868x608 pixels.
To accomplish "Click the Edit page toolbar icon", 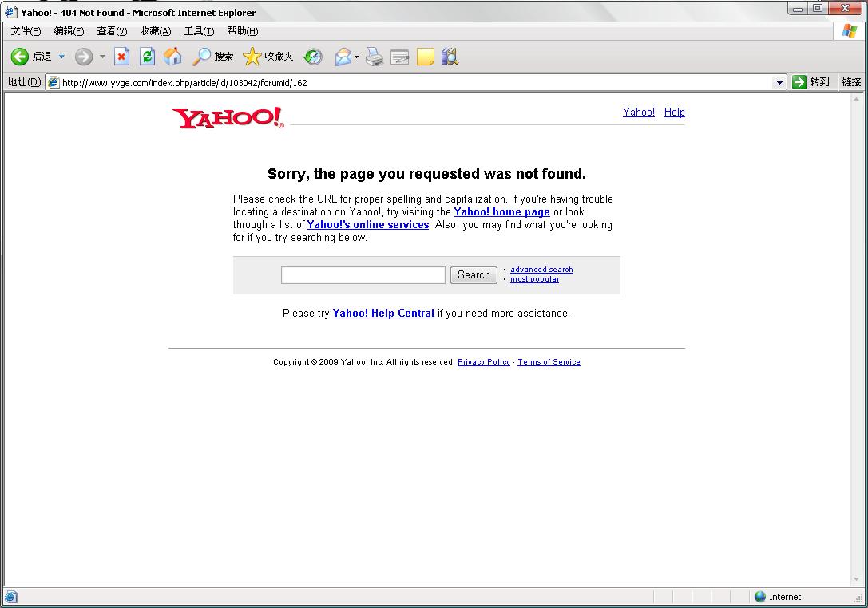I will (x=400, y=57).
